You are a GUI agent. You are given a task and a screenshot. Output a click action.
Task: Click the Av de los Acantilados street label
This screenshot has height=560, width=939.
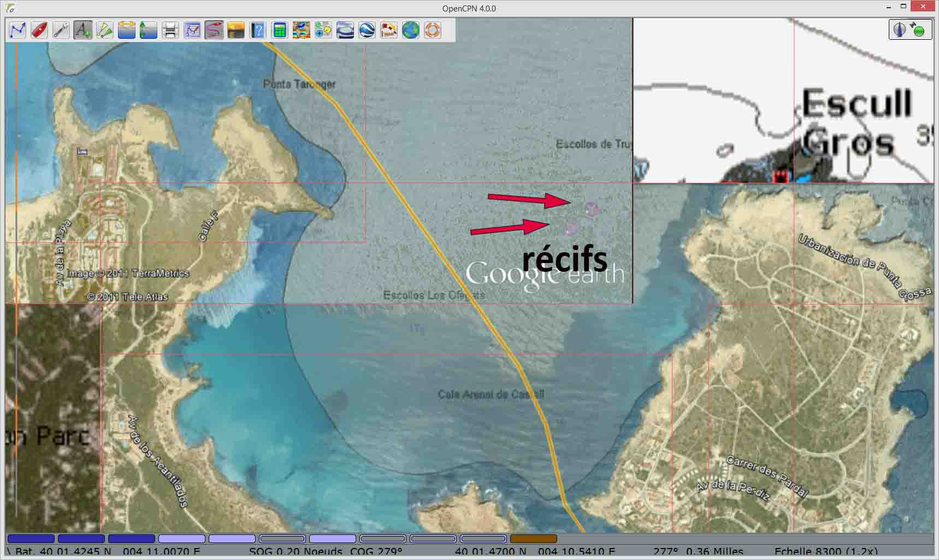click(158, 462)
